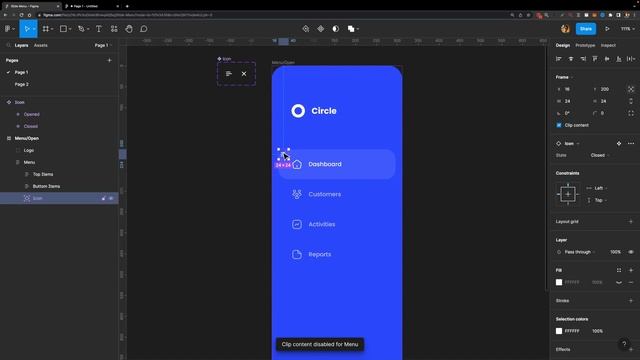Click the resize to fit icon
Screen dimensions: 640x360
click(x=631, y=89)
